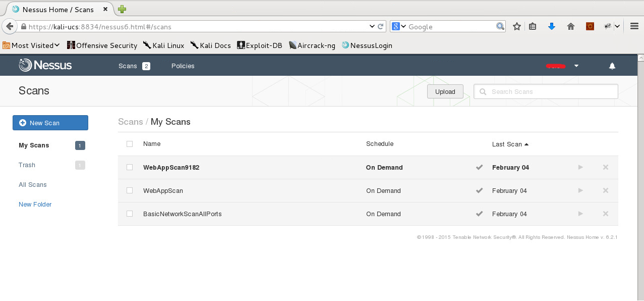Open the BasicNetworkScanAllPorts scan name
Viewport: 644px width, 301px height.
point(183,214)
